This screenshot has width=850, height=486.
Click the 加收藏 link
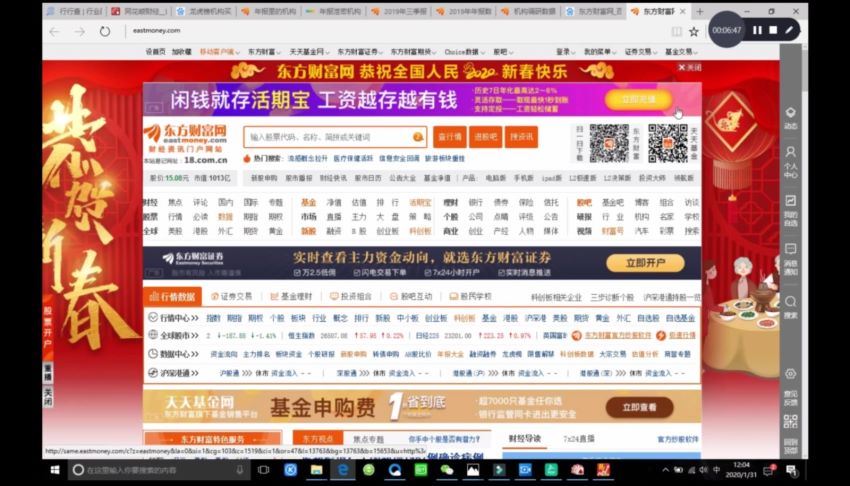(x=182, y=51)
